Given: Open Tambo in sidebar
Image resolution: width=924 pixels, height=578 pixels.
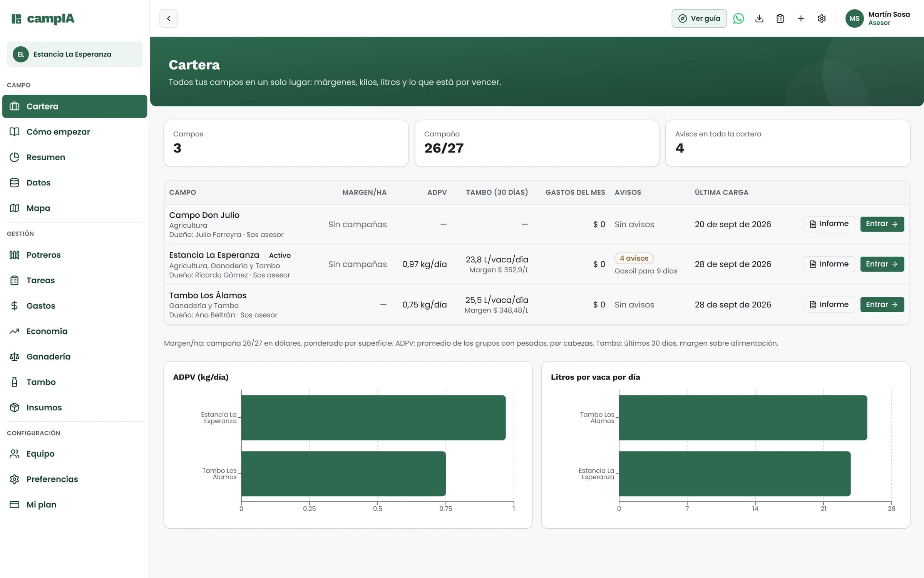Looking at the screenshot, I should (75, 382).
